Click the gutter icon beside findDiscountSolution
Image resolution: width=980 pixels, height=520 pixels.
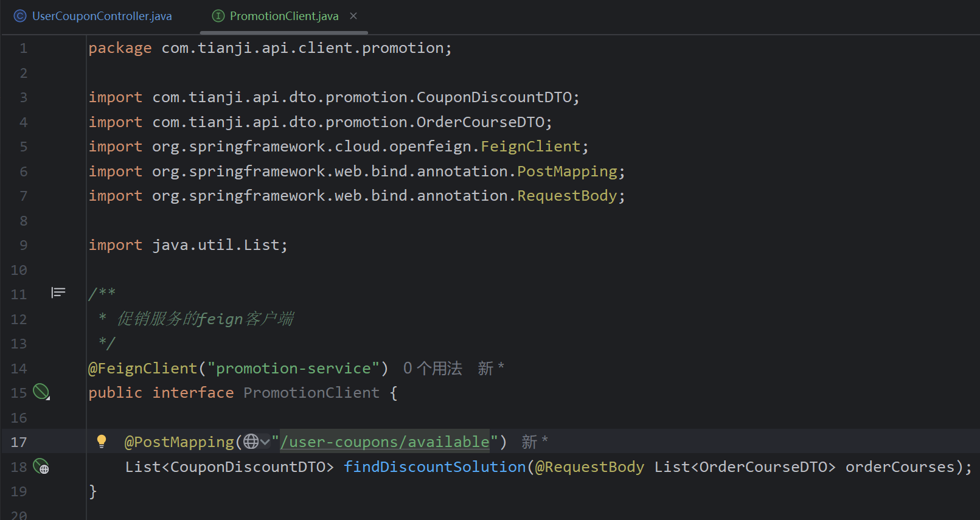pyautogui.click(x=41, y=466)
